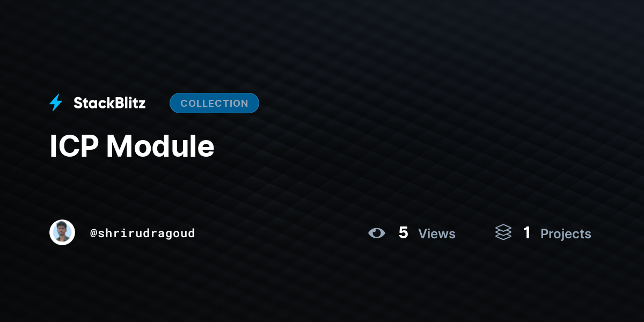Click the number 1 project count
This screenshot has height=322, width=644.
[527, 233]
